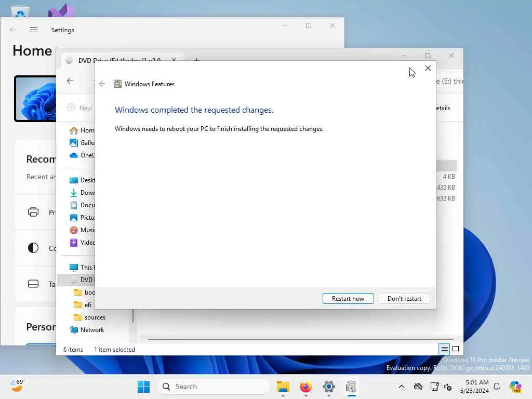532x399 pixels.
Task: Select Documents folder in File Explorer sidebar
Action: (82, 205)
